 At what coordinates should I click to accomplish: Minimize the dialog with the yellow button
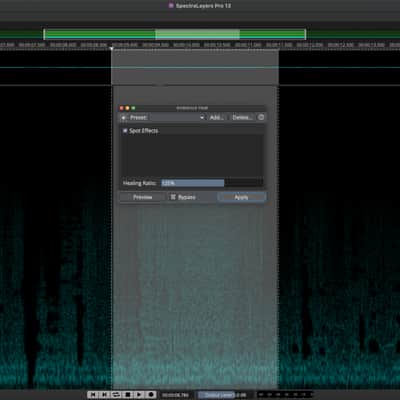[x=127, y=108]
